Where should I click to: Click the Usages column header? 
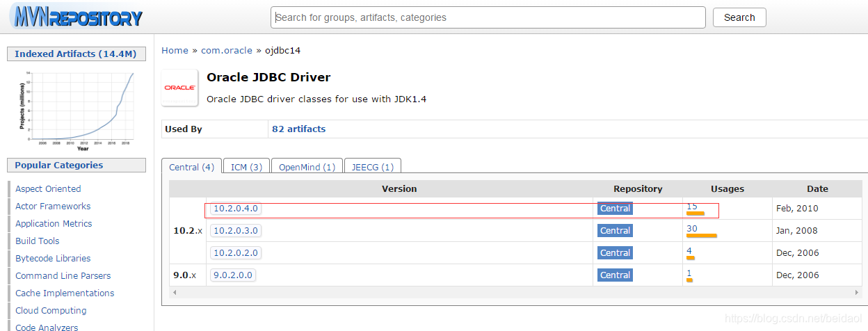tap(728, 188)
